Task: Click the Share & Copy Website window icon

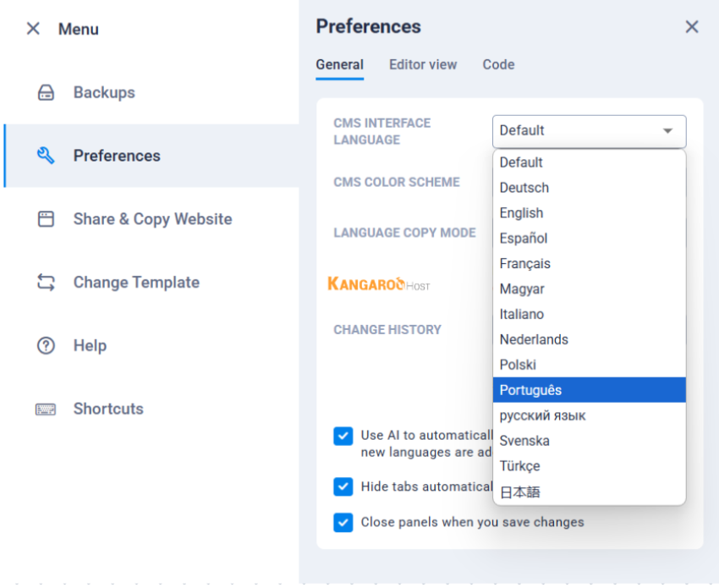Action: pyautogui.click(x=47, y=219)
